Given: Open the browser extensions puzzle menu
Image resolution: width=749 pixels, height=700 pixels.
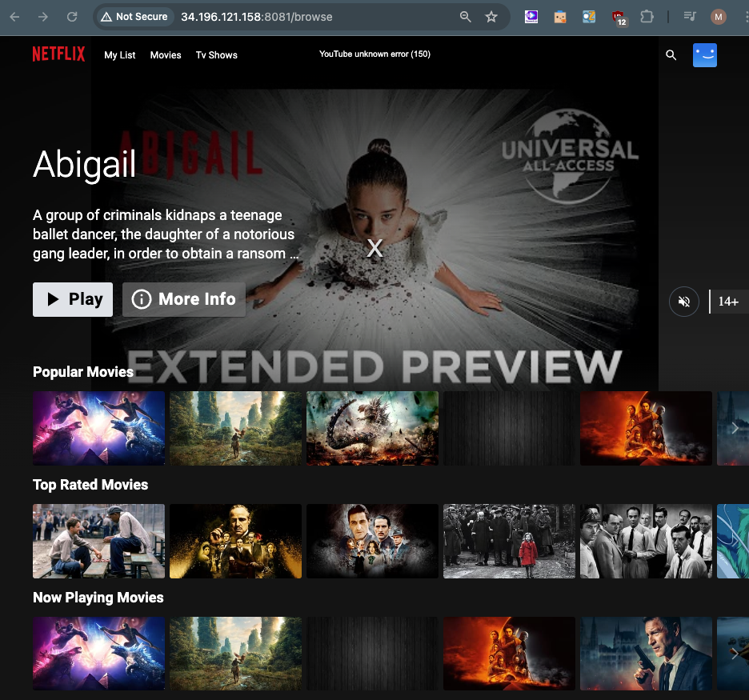Looking at the screenshot, I should click(647, 16).
